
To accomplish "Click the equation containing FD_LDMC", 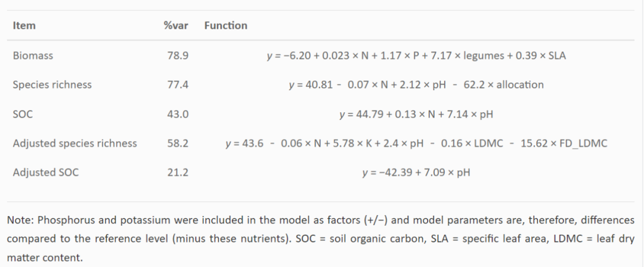I will (416, 143).
